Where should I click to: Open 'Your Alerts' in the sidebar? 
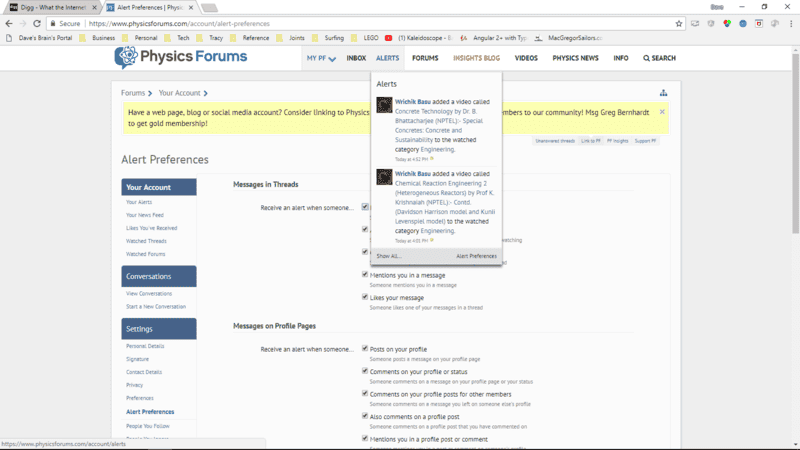coord(139,203)
